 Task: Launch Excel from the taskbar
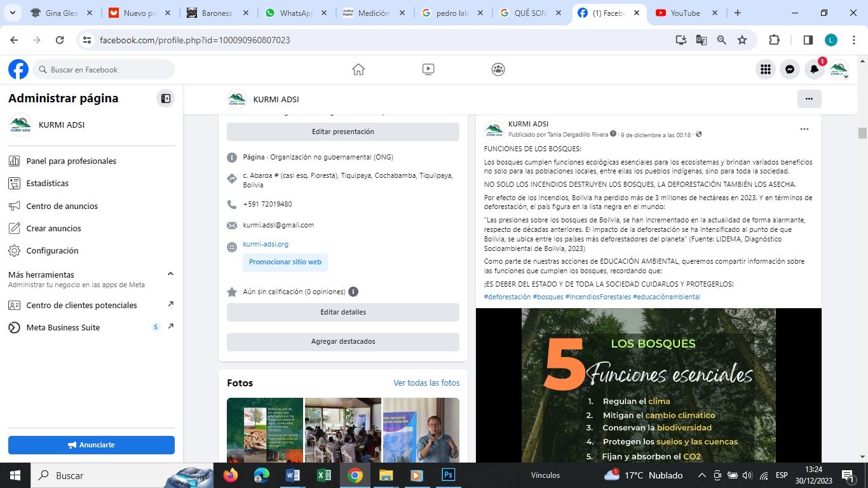click(x=324, y=475)
